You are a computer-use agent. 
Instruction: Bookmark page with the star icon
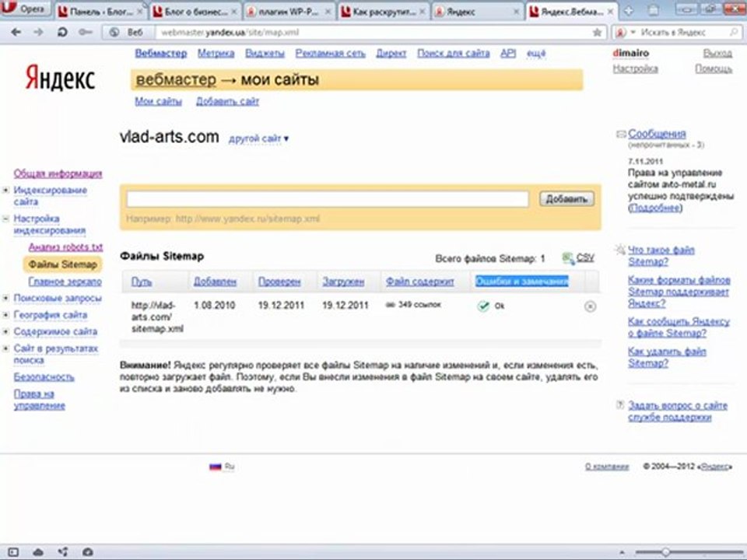click(x=597, y=33)
